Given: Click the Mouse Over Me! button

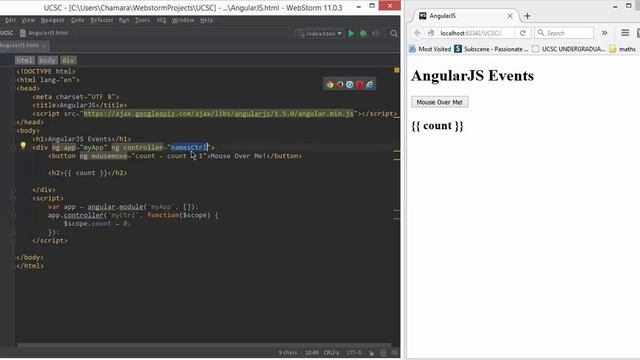Looking at the screenshot, I should coord(440,102).
